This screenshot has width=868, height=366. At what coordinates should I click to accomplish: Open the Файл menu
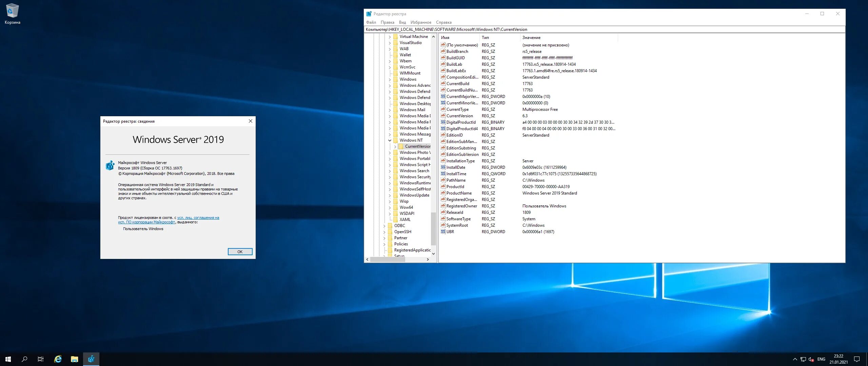[371, 22]
